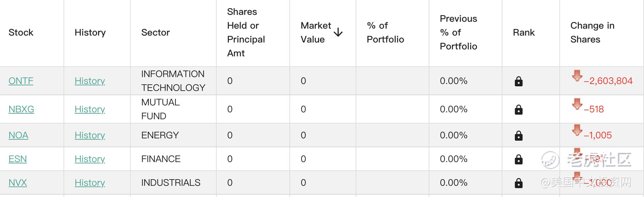
Task: Sort by Rank column header
Action: tap(524, 32)
